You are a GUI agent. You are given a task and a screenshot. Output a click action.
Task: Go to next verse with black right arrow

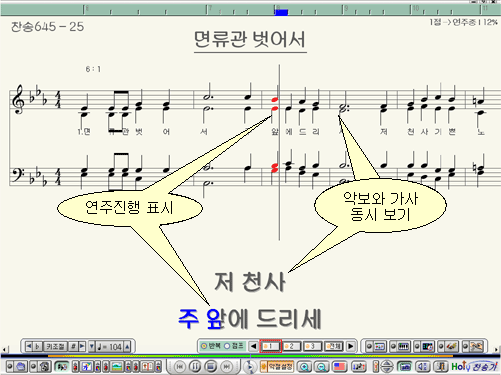[351, 346]
